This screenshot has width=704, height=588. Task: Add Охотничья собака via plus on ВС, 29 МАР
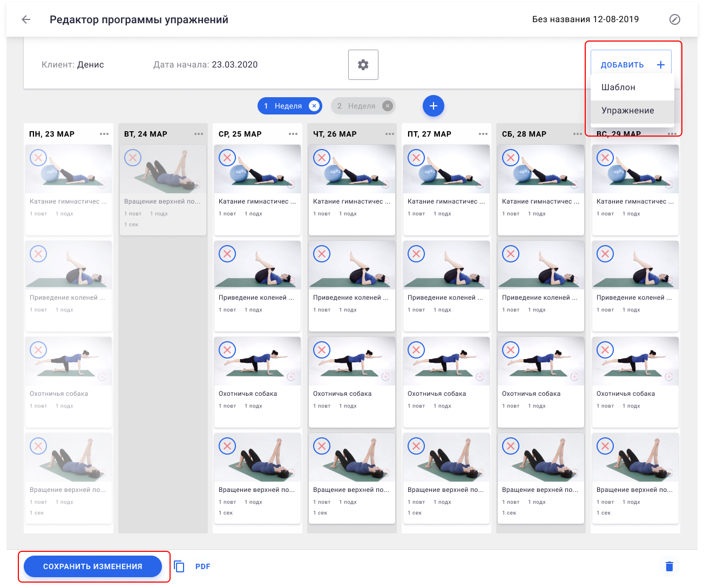[x=669, y=377]
